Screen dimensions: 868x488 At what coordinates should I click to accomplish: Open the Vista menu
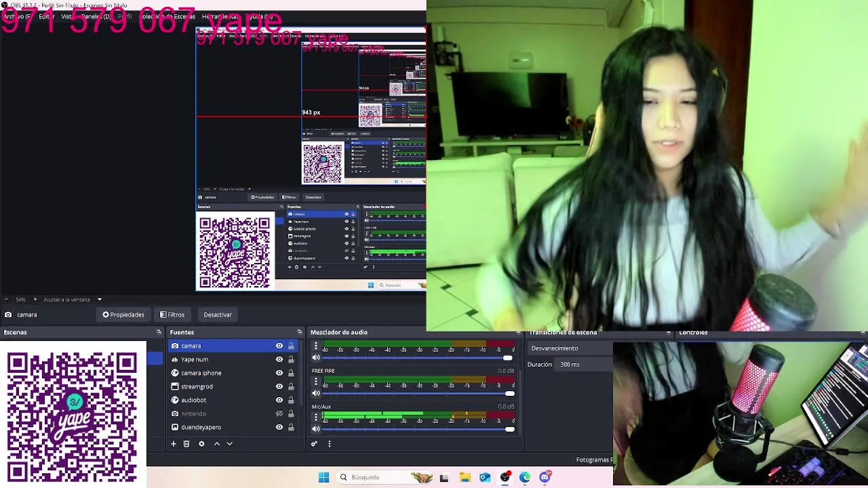(66, 16)
